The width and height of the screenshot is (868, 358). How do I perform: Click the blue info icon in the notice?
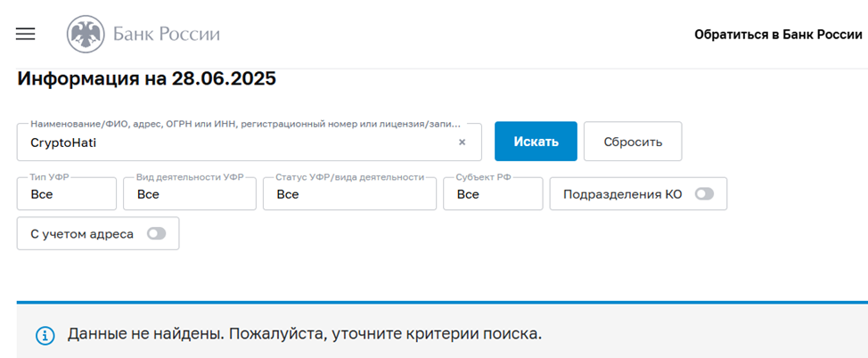[44, 336]
